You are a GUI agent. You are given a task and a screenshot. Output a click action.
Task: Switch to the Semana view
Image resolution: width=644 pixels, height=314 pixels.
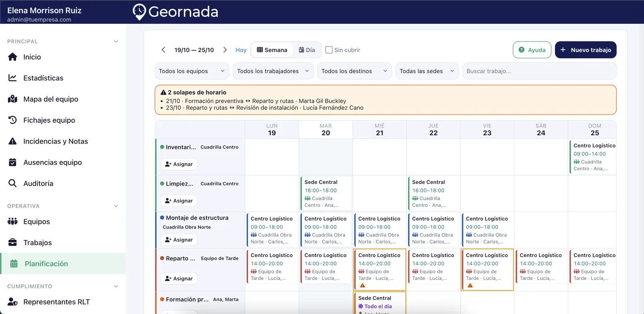click(272, 50)
